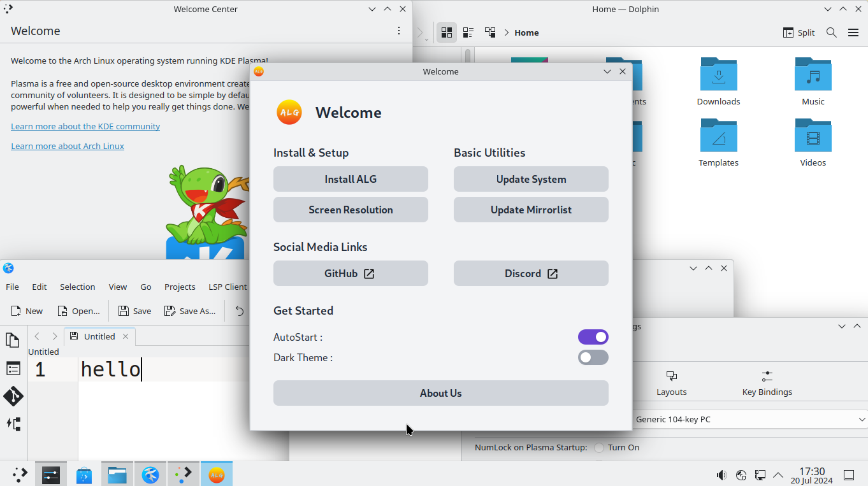This screenshot has width=868, height=486.
Task: Click the volume icon in the system tray
Action: click(721, 475)
